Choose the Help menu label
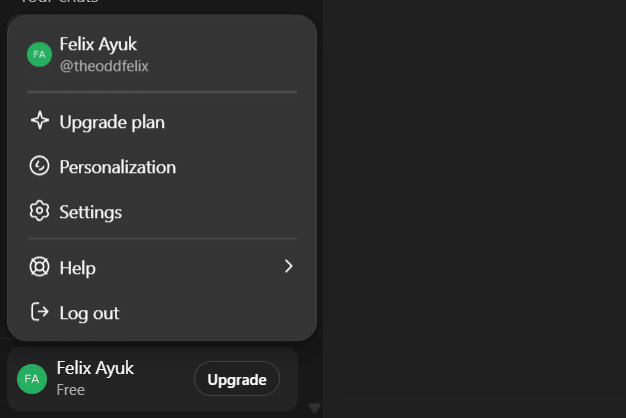626x418 pixels. click(77, 268)
